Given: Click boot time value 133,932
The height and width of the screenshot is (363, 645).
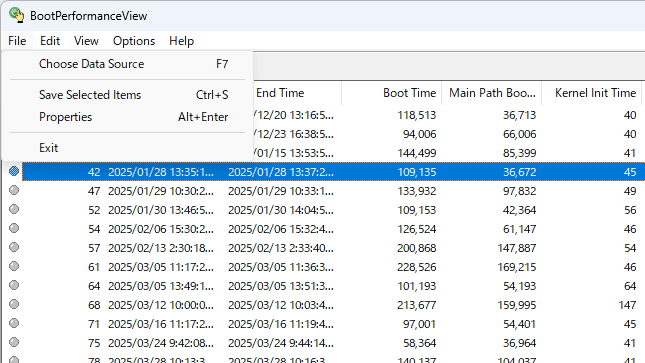Looking at the screenshot, I should point(416,191).
